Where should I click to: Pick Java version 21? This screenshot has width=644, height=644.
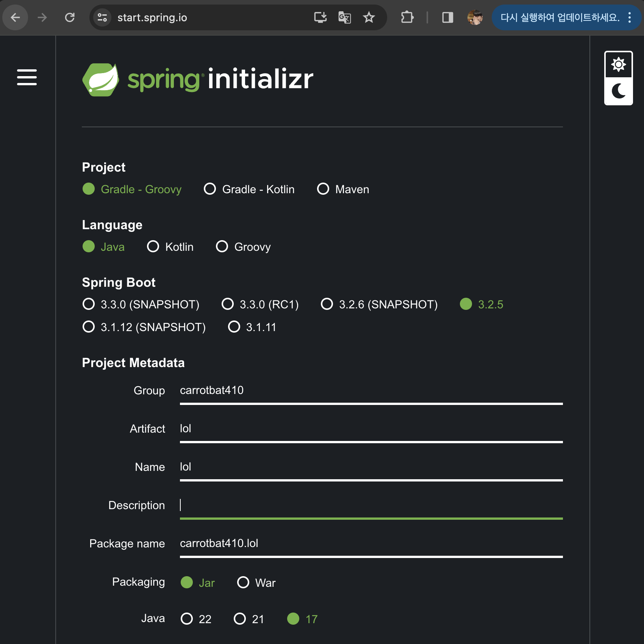240,619
